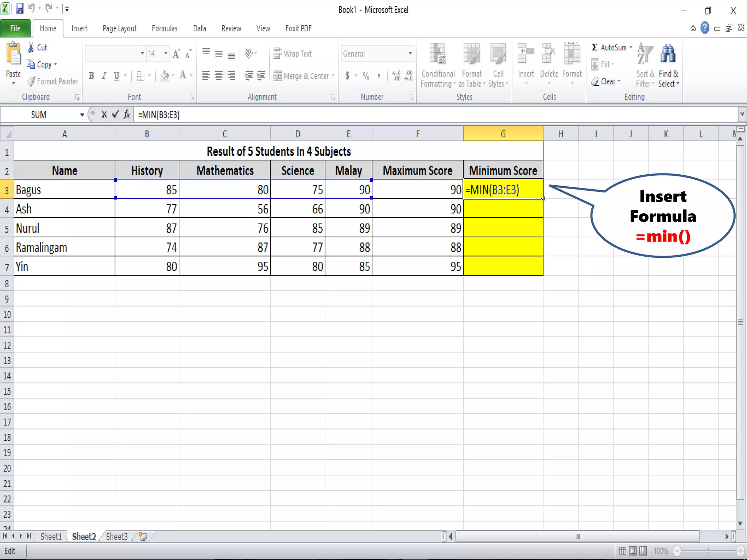
Task: Toggle Bold formatting
Action: [92, 76]
